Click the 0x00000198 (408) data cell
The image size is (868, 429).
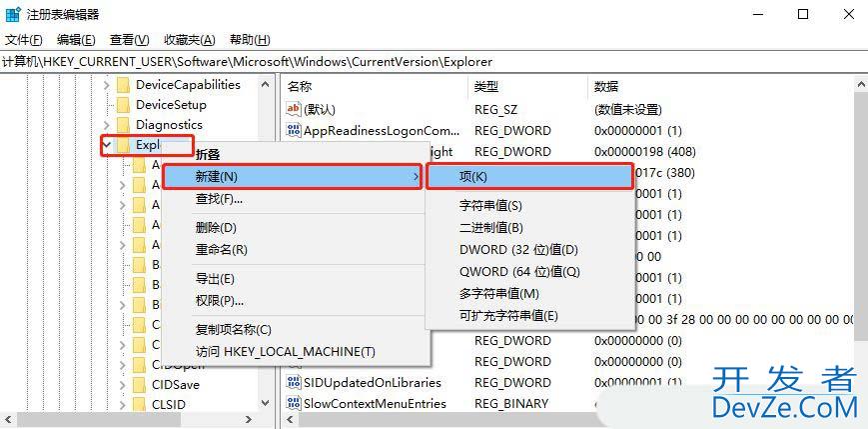[645, 152]
